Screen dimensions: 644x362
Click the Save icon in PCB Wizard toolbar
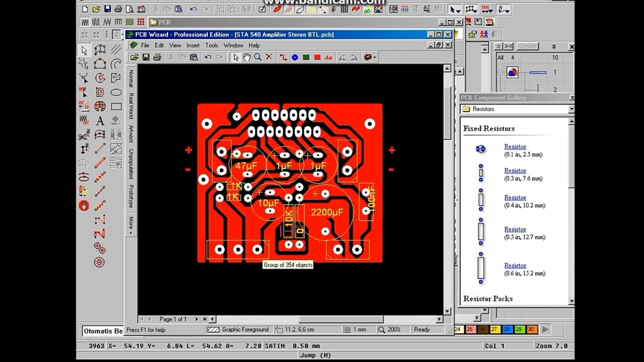click(146, 57)
